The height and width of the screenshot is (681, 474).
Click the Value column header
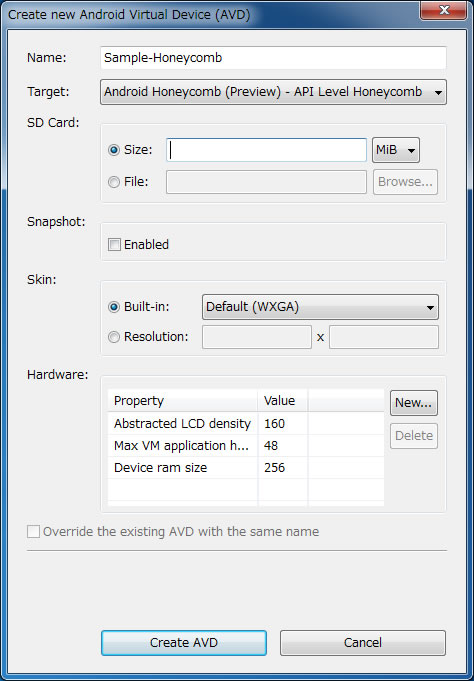click(283, 400)
